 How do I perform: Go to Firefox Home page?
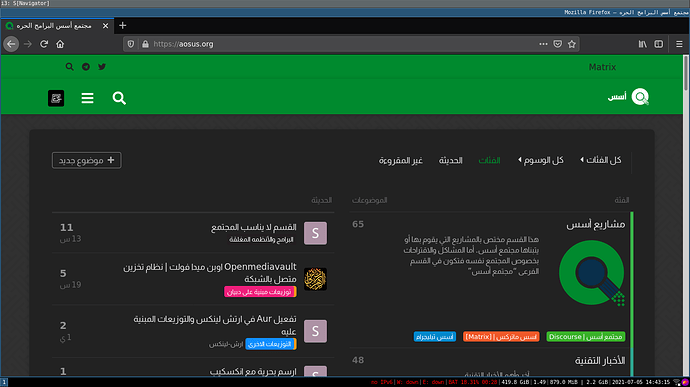60,44
